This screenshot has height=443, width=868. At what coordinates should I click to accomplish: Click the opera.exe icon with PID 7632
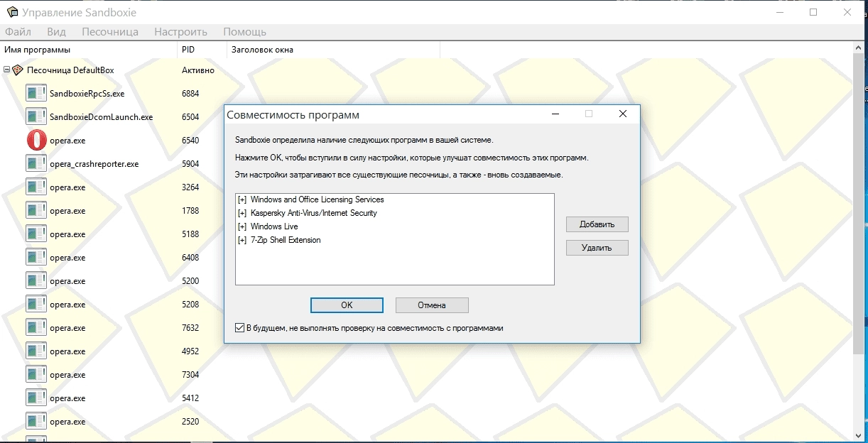coord(36,327)
